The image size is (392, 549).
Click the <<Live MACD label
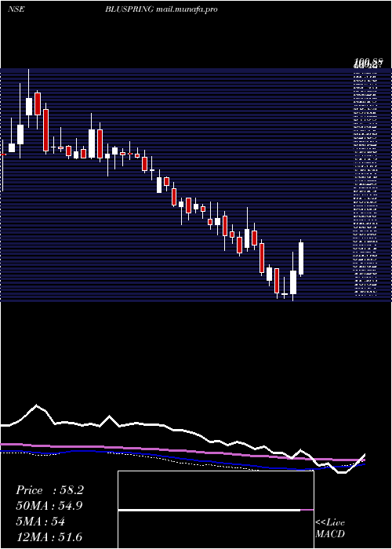tap(330, 529)
